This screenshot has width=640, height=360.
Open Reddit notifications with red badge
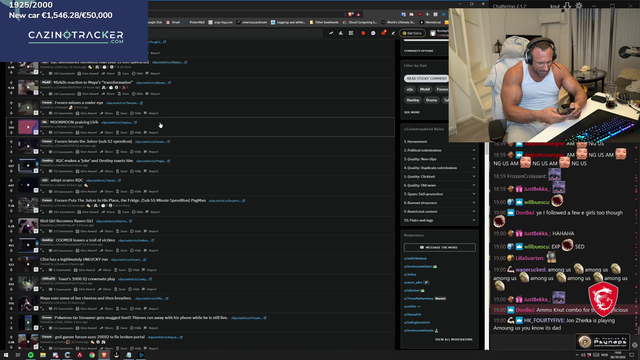383,33
